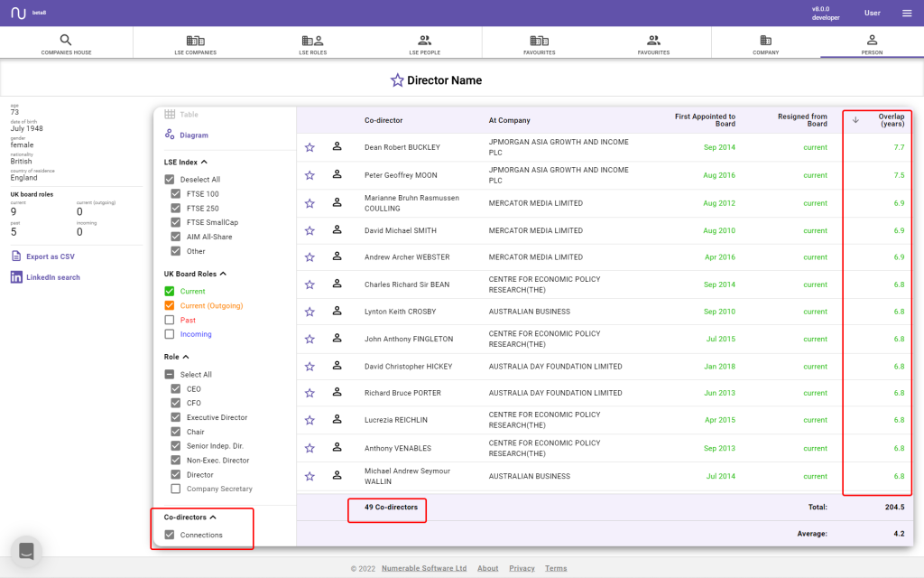Toggle the AIM All-Share checkbox

(x=176, y=237)
